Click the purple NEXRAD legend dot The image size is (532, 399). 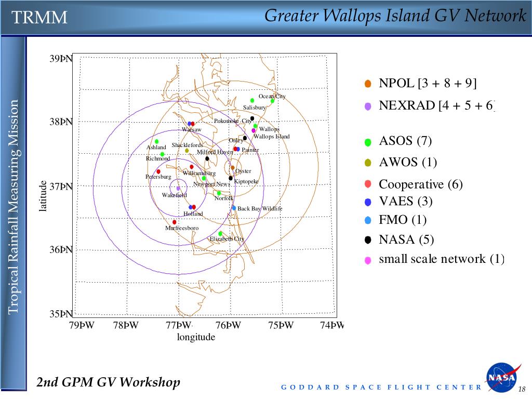click(368, 106)
